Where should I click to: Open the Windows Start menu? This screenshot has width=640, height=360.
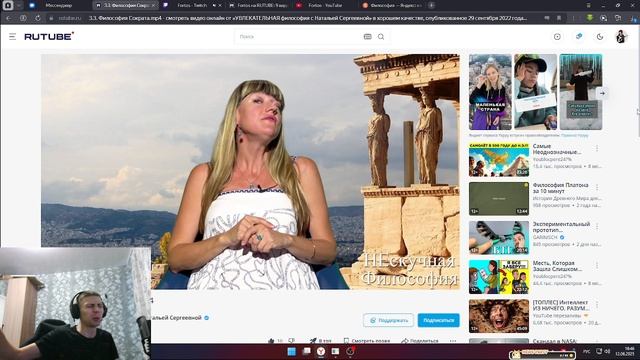291,351
